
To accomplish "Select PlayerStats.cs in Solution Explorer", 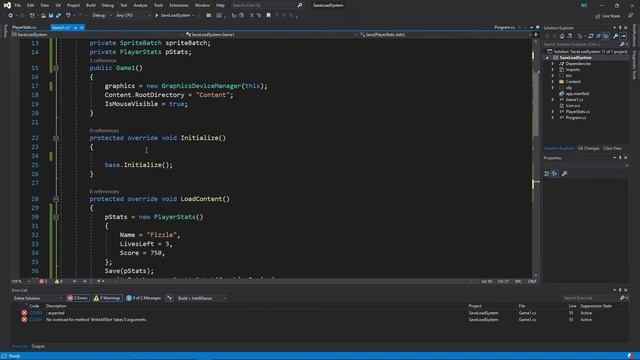I will click(578, 111).
